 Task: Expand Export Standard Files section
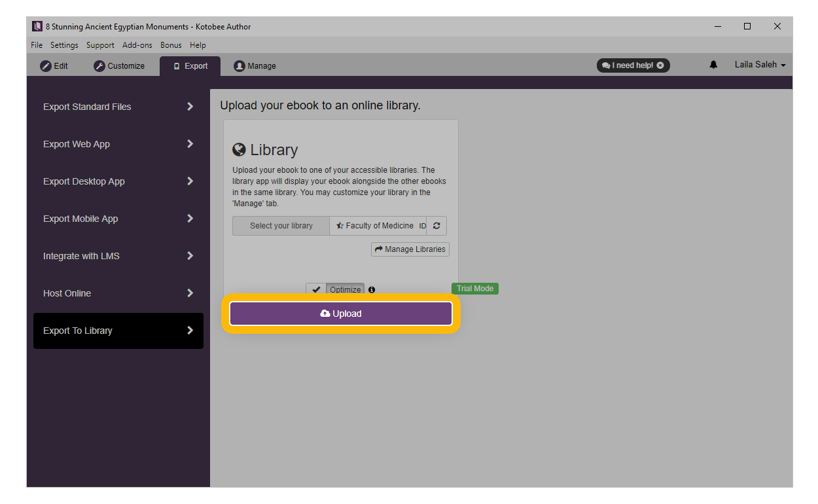118,107
